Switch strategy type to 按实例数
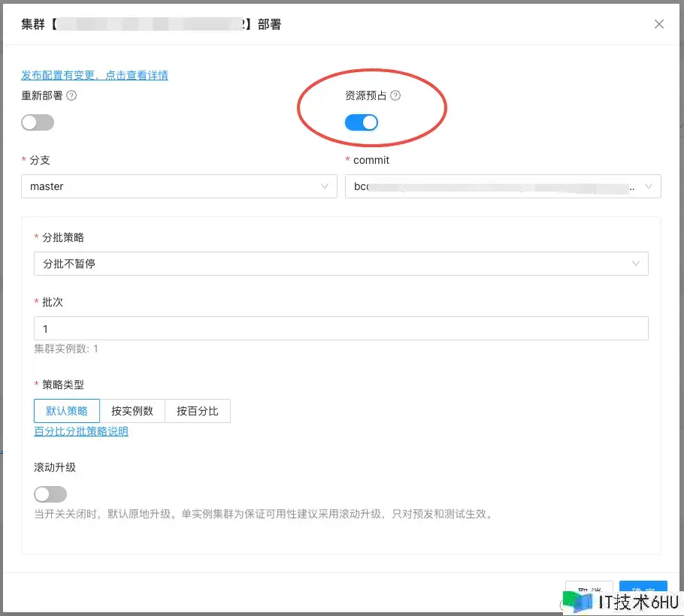Image resolution: width=684 pixels, height=616 pixels. [132, 411]
